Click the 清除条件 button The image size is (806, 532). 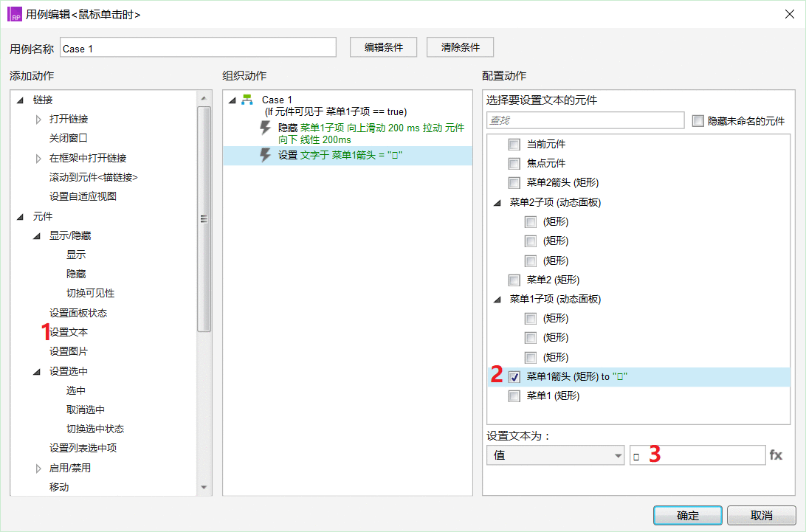(460, 47)
